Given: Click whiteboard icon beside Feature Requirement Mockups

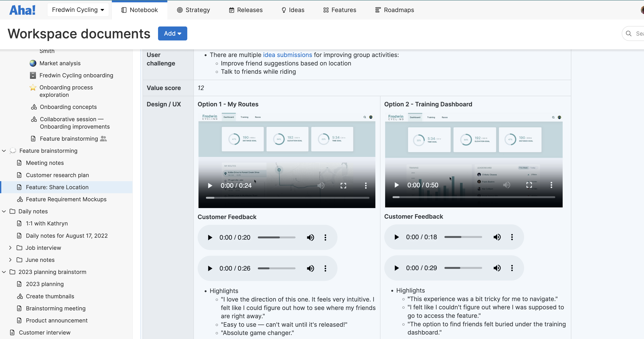Looking at the screenshot, I should pos(20,199).
